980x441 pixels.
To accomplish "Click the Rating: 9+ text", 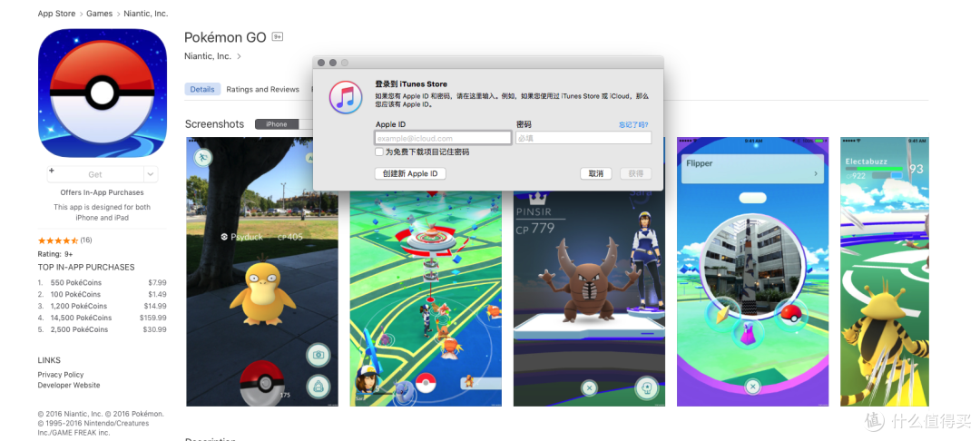I will pos(55,254).
